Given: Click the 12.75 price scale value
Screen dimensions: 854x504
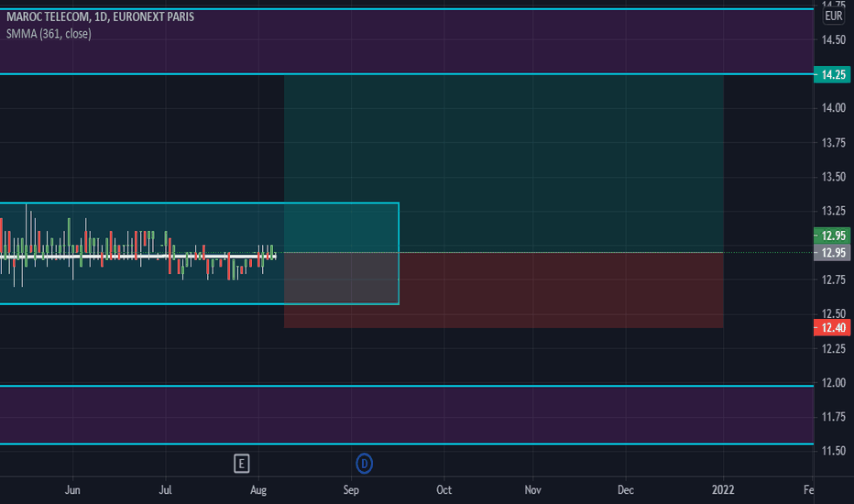Looking at the screenshot, I should click(833, 279).
